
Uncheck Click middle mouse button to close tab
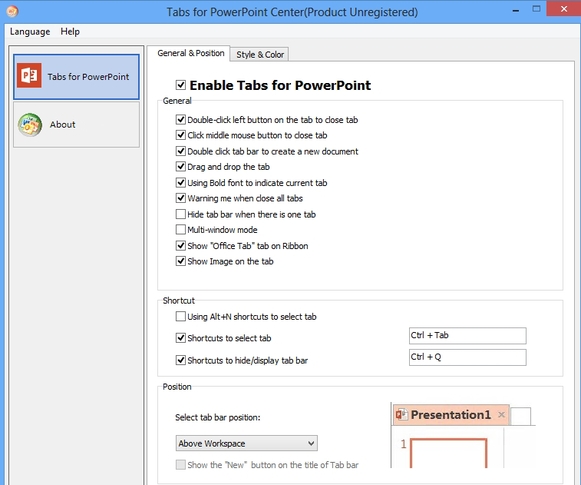point(180,135)
